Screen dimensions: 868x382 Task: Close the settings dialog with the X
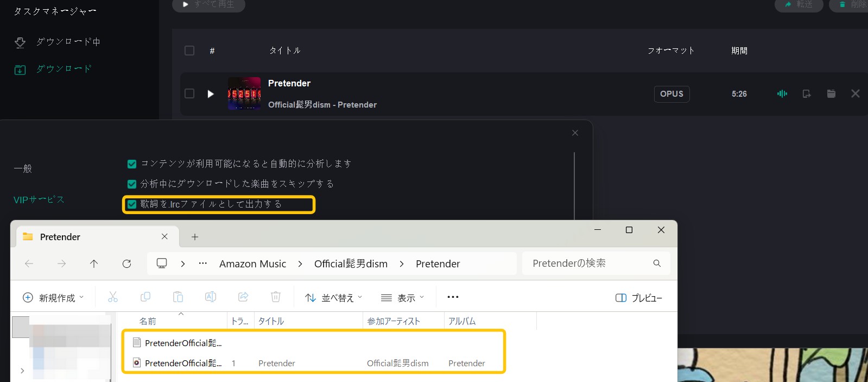(575, 133)
